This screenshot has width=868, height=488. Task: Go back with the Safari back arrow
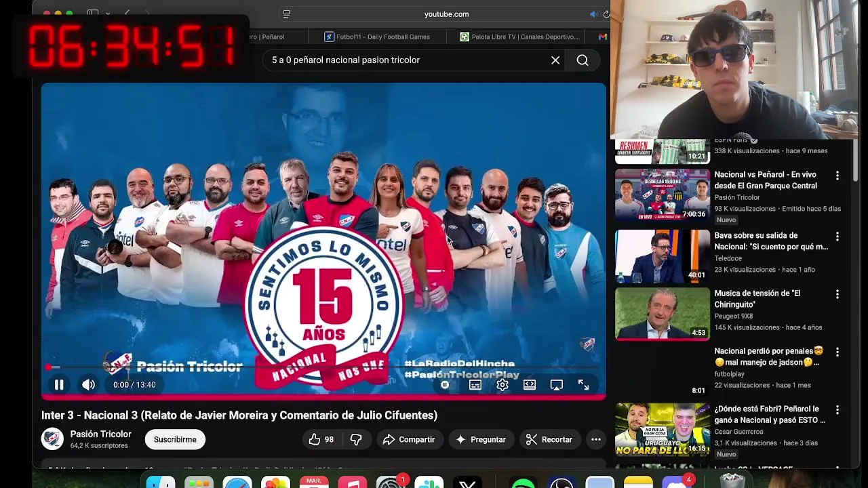[127, 13]
